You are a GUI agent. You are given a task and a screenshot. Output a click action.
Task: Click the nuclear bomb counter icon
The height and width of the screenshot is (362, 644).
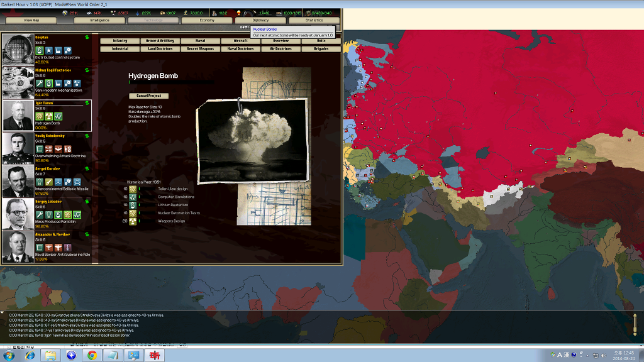238,13
